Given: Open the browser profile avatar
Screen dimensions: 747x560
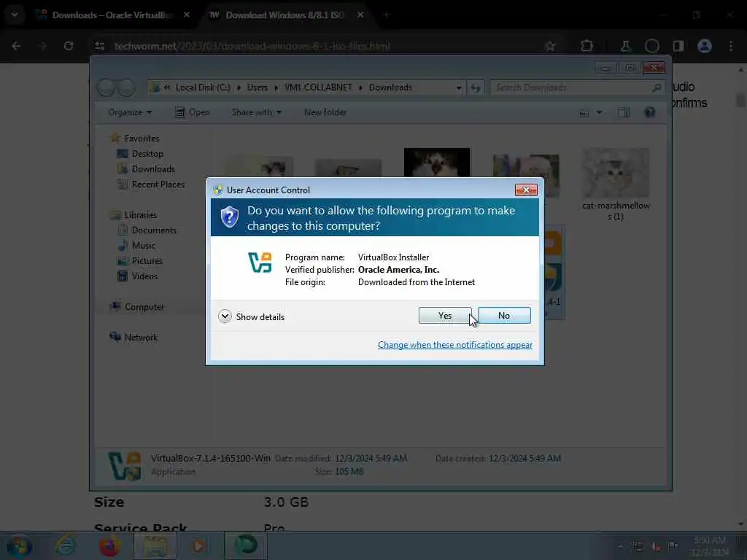Looking at the screenshot, I should pos(705,46).
